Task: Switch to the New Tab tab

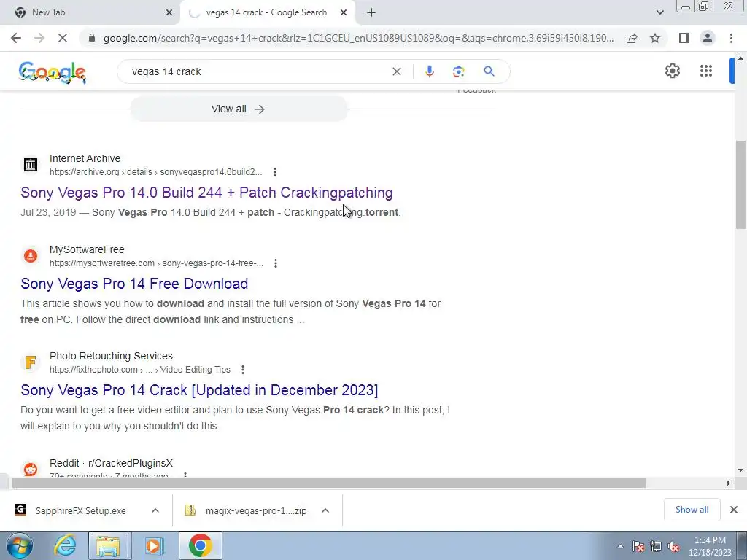Action: [90, 12]
